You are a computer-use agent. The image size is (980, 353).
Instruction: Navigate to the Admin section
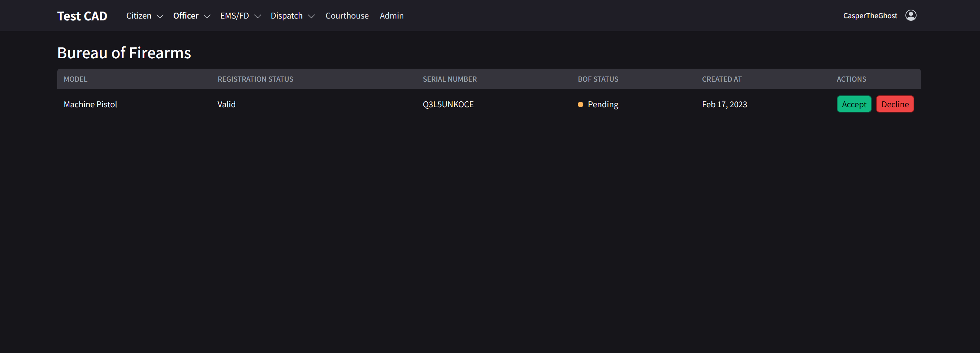point(391,16)
